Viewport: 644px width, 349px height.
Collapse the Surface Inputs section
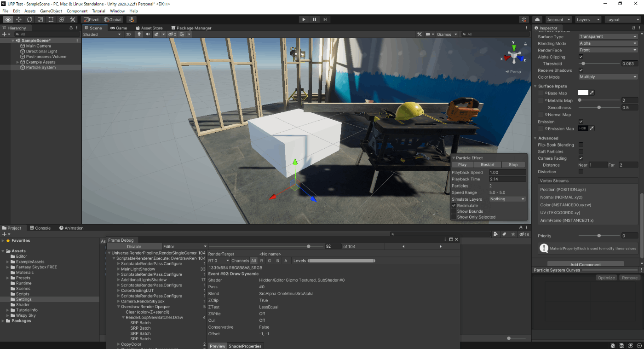[535, 86]
